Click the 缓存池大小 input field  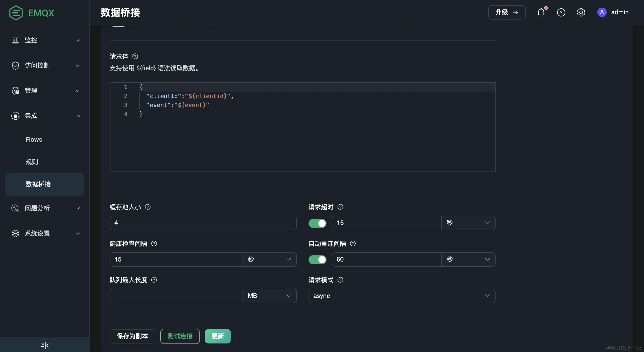203,223
